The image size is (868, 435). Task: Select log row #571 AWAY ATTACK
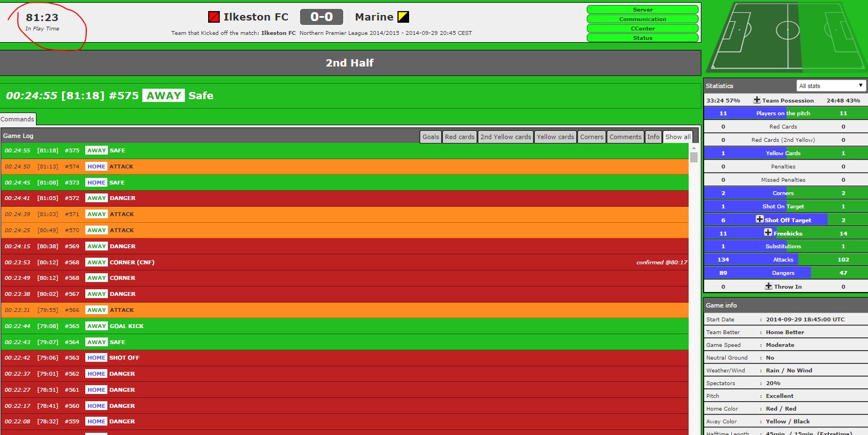344,214
